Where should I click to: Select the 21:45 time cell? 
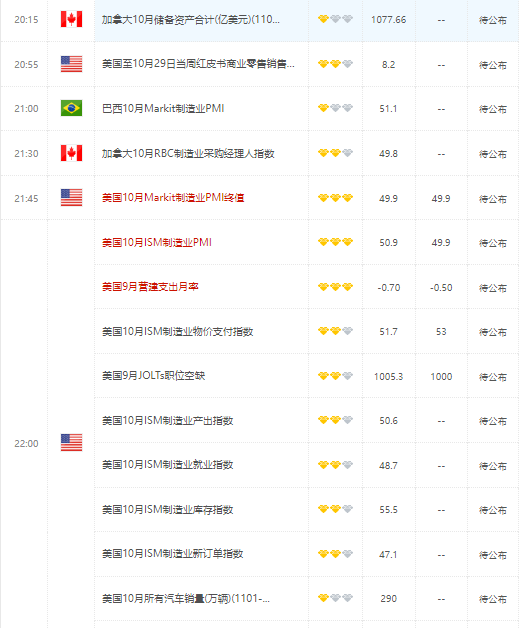pyautogui.click(x=26, y=198)
